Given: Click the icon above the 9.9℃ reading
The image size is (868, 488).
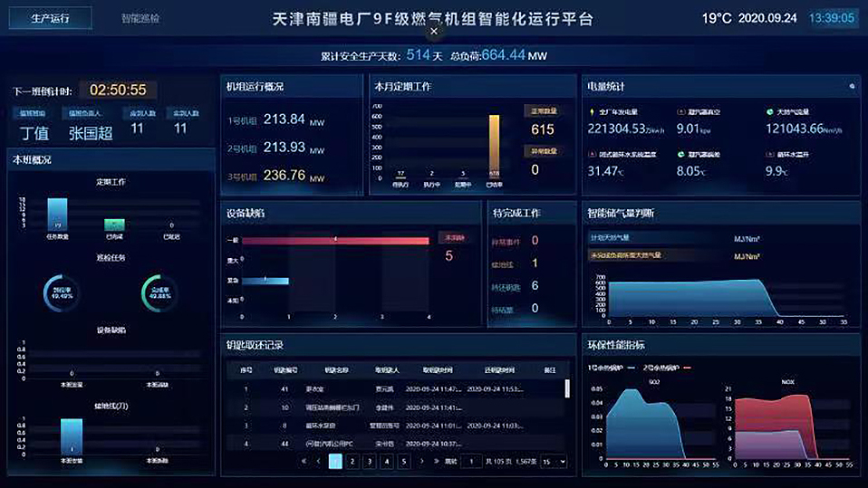Looking at the screenshot, I should 769,154.
